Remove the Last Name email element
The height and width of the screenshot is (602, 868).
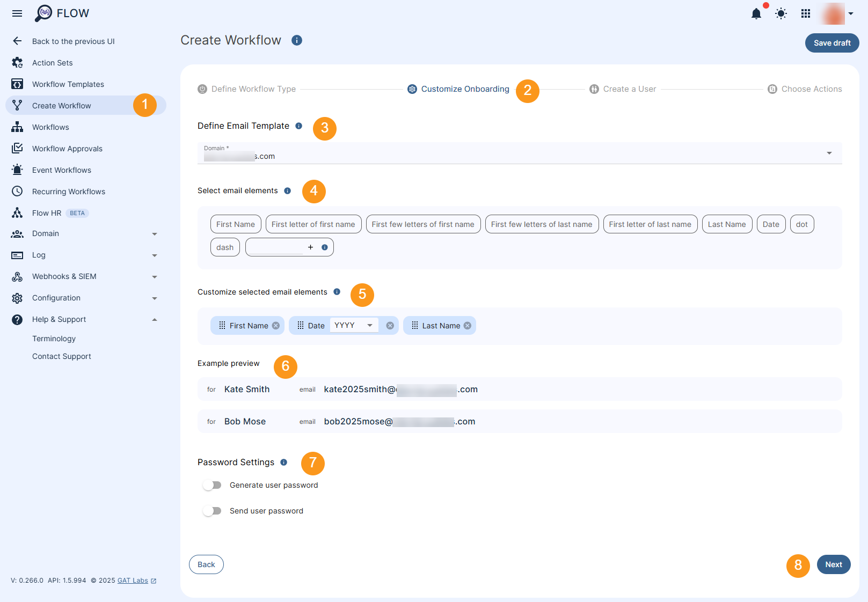tap(467, 325)
